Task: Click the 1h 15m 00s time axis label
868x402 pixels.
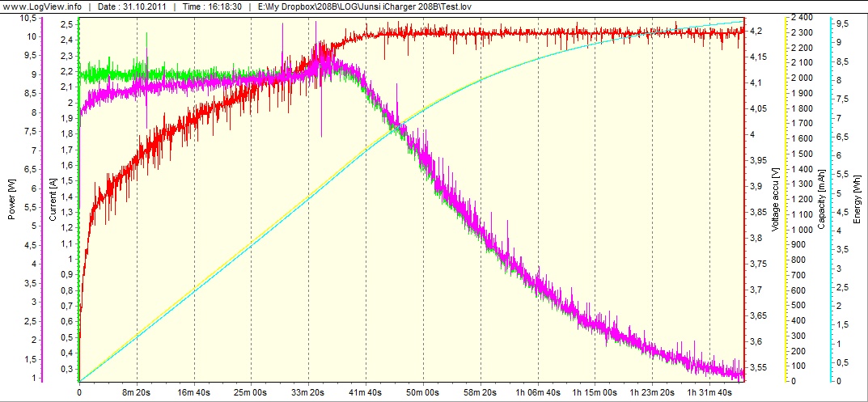Action: click(x=595, y=392)
